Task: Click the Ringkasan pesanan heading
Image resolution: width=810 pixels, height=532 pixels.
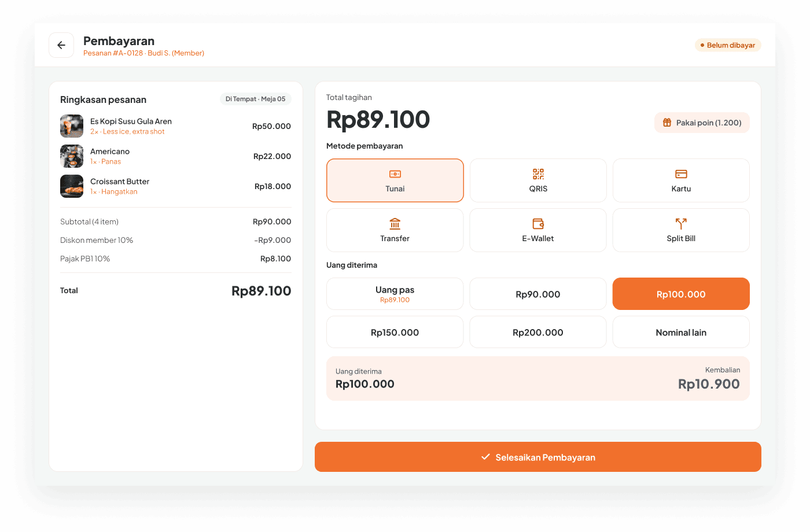Action: coord(103,99)
